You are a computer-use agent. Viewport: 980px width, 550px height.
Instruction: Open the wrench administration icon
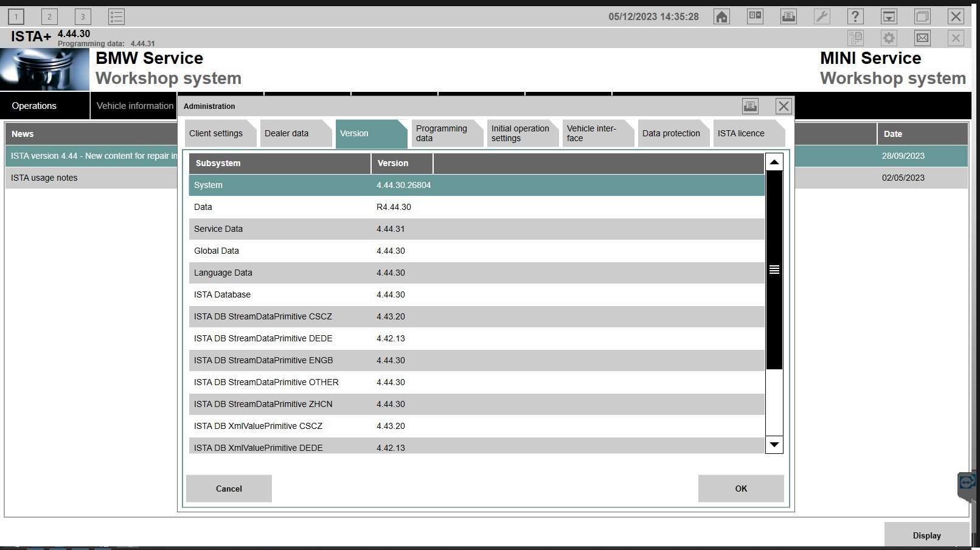coord(822,16)
